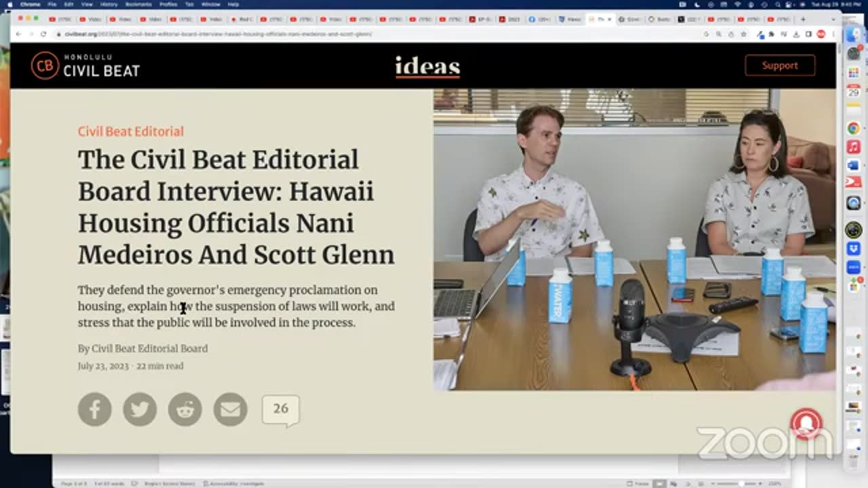Share the article on Facebook
The width and height of the screenshot is (868, 488).
pyautogui.click(x=95, y=409)
